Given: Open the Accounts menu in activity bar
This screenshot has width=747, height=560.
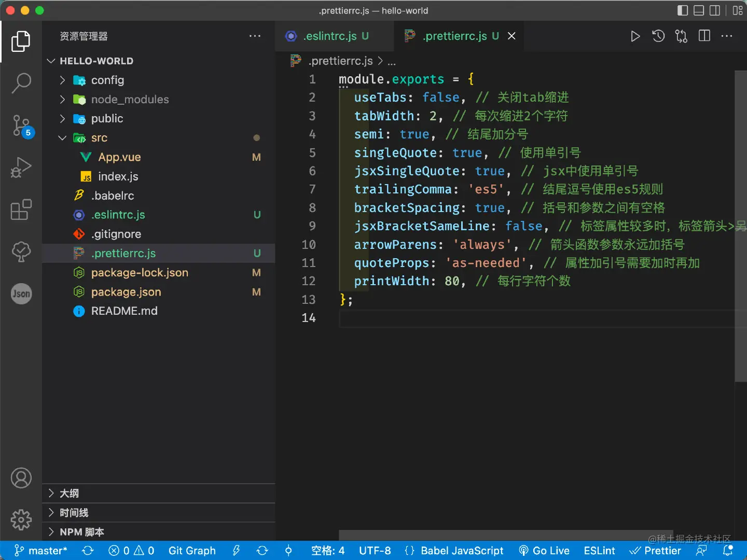Looking at the screenshot, I should (21, 478).
